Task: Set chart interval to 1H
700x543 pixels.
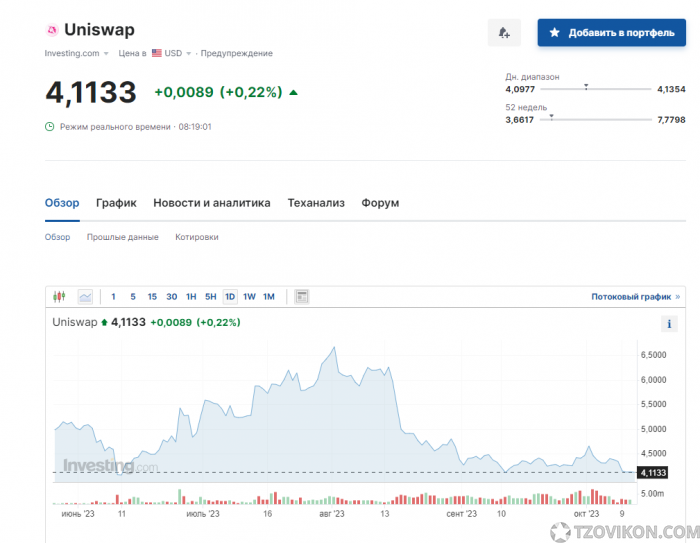Action: (191, 297)
